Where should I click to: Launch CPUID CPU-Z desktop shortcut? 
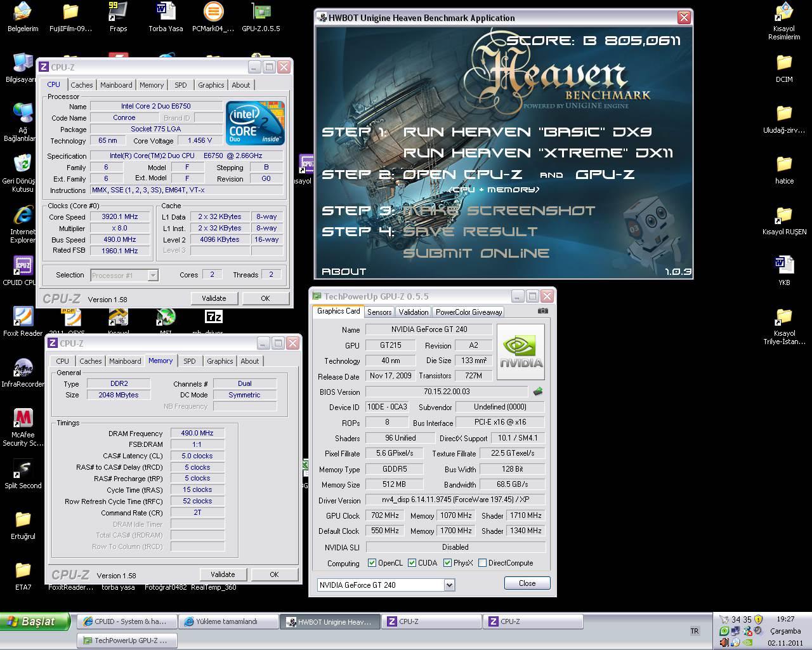coord(23,271)
